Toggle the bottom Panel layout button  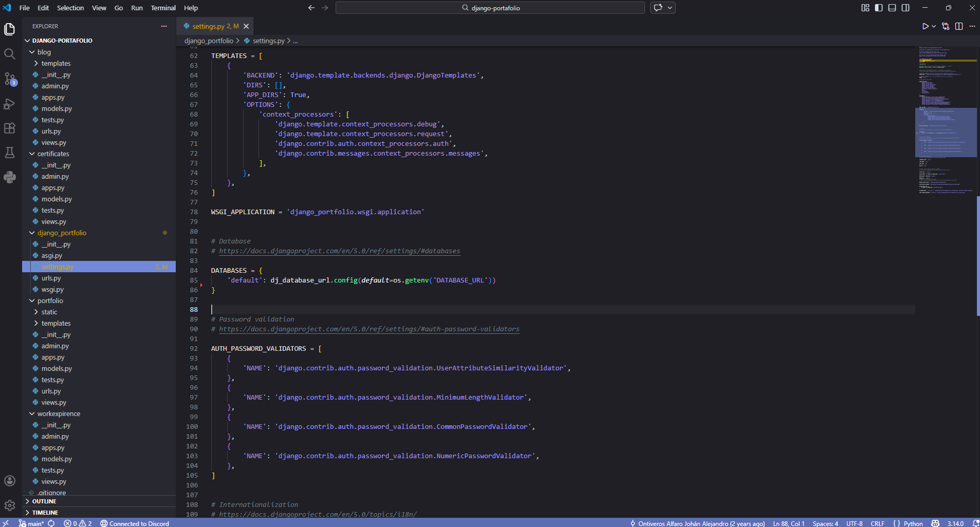pos(892,8)
